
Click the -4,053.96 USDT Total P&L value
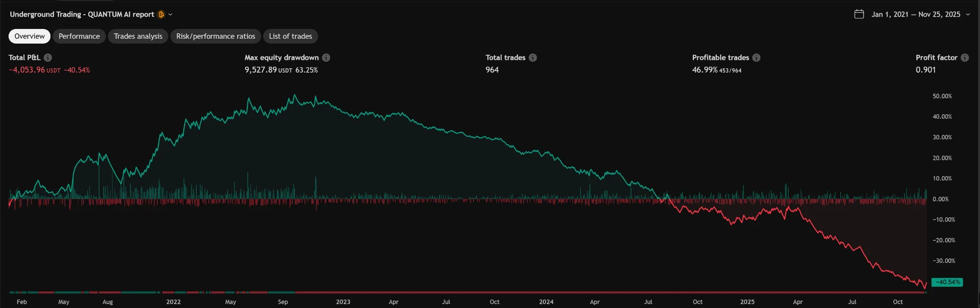tap(34, 70)
